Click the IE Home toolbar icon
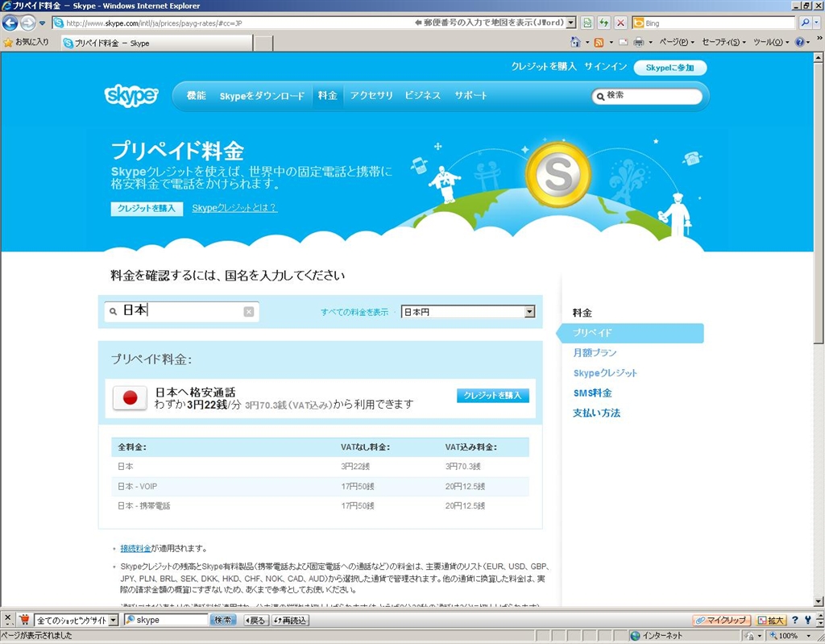 click(575, 42)
